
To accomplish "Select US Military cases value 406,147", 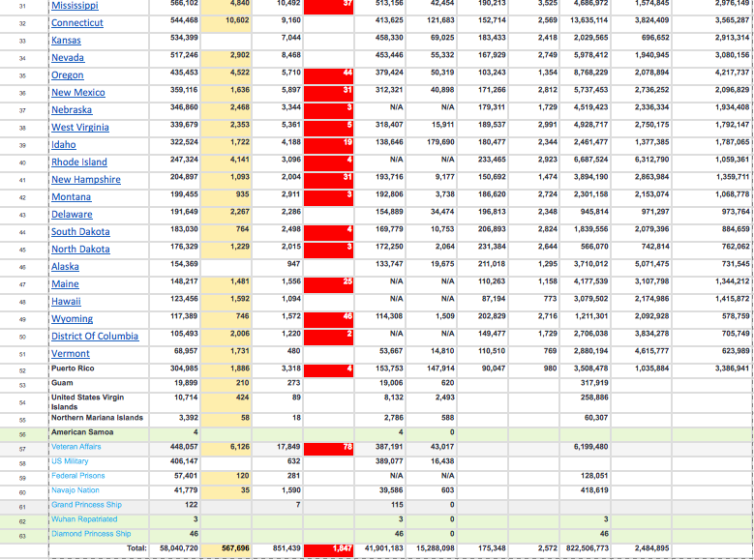I will [x=184, y=461].
